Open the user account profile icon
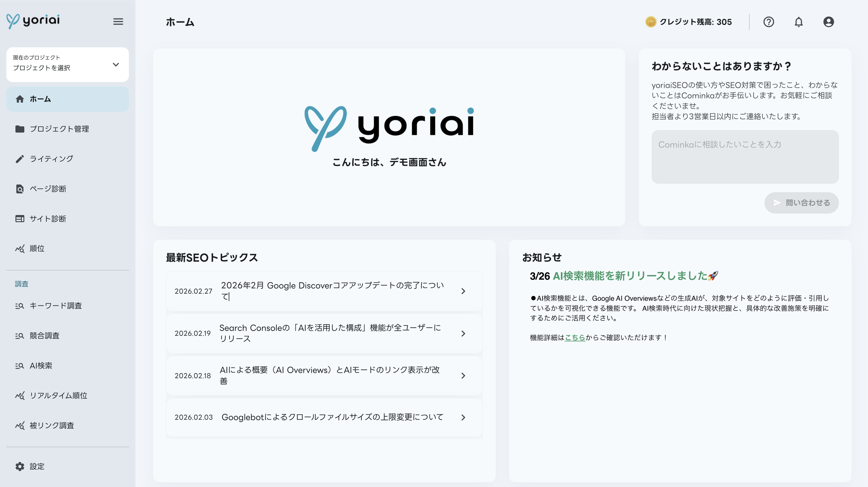Image resolution: width=868 pixels, height=487 pixels. point(828,22)
